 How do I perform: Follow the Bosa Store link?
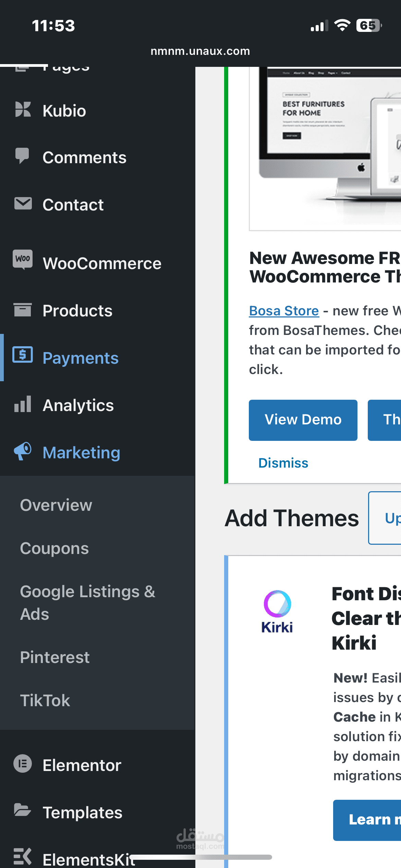[x=284, y=311]
